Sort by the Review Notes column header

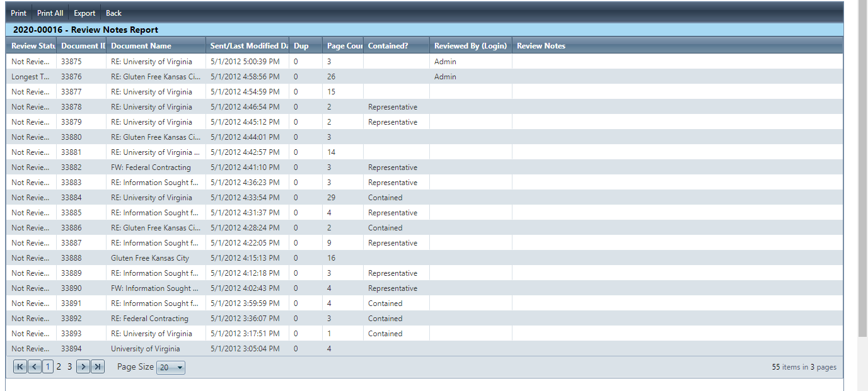(541, 46)
